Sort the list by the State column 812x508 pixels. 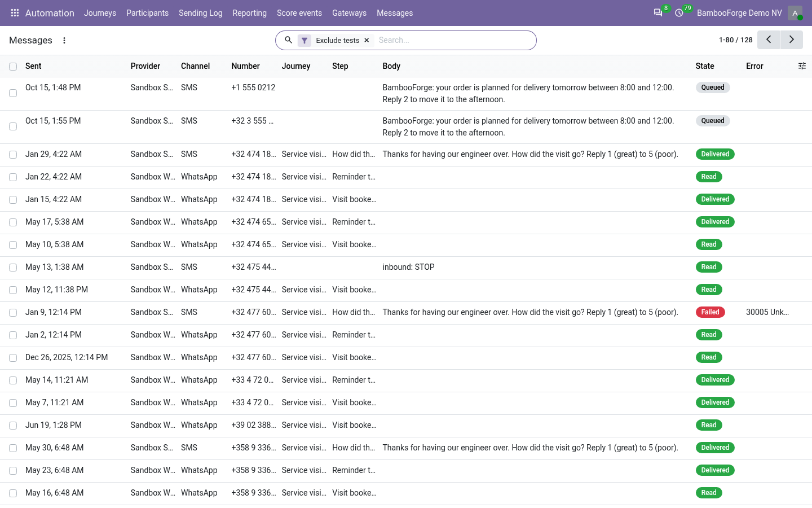pos(705,66)
